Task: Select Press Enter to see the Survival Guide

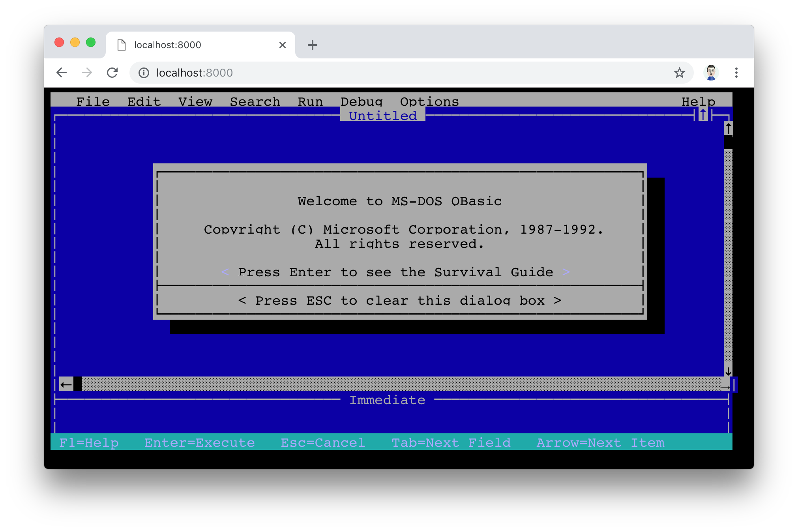Action: pos(396,272)
